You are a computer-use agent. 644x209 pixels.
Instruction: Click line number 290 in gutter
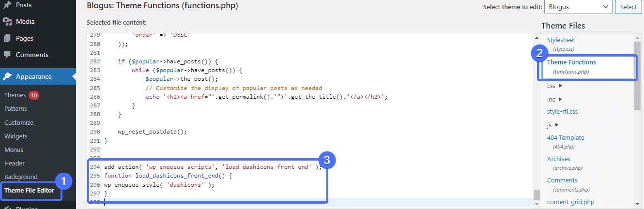point(95,132)
